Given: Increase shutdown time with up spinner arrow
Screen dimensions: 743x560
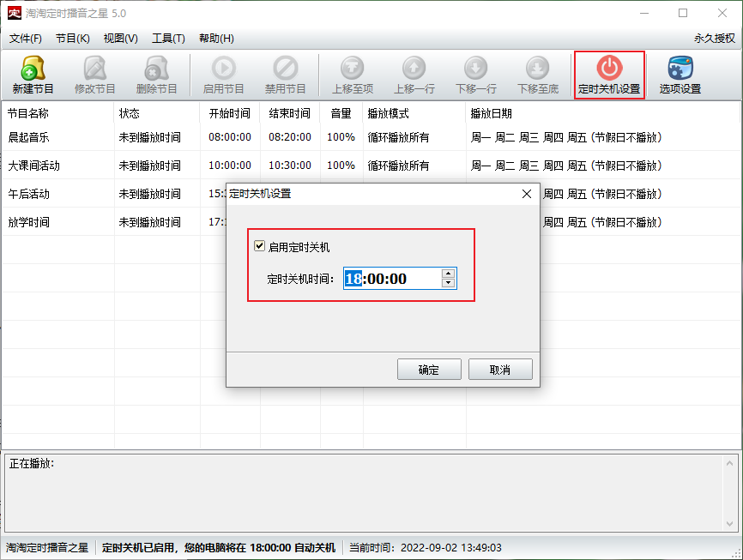Looking at the screenshot, I should pos(448,274).
